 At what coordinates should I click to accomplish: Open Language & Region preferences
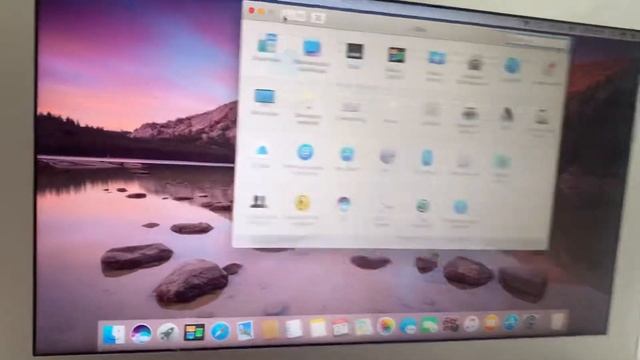click(436, 58)
